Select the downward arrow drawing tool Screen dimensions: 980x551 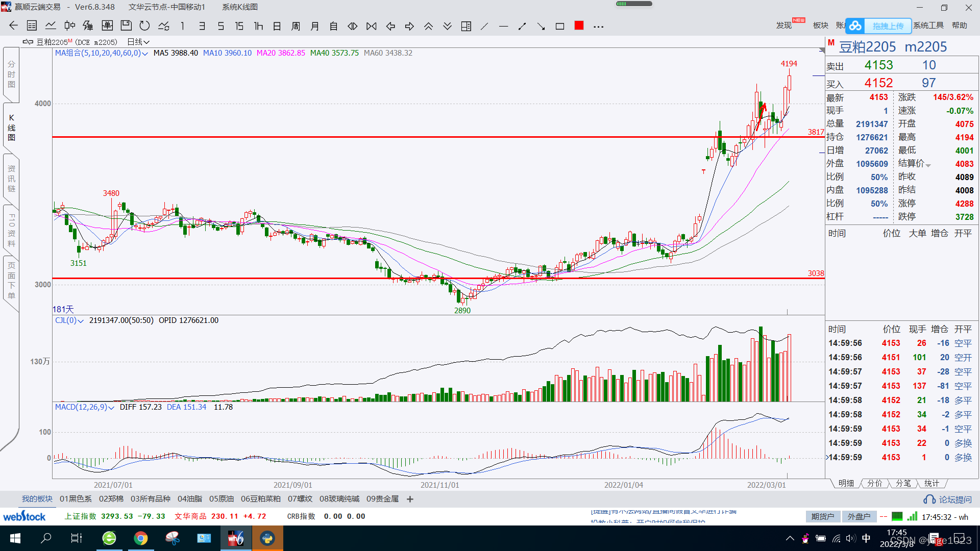point(541,26)
